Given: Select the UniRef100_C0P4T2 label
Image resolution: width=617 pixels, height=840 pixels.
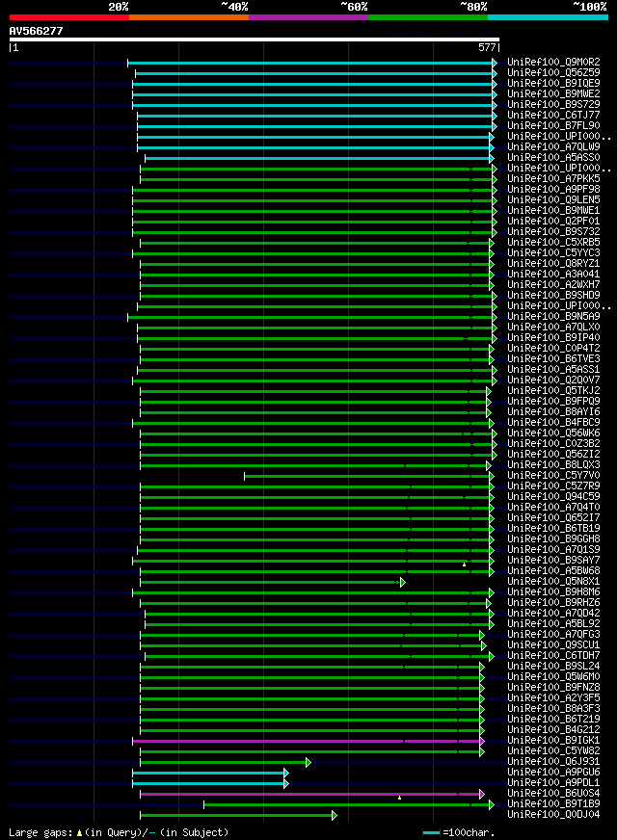Looking at the screenshot, I should tap(553, 348).
